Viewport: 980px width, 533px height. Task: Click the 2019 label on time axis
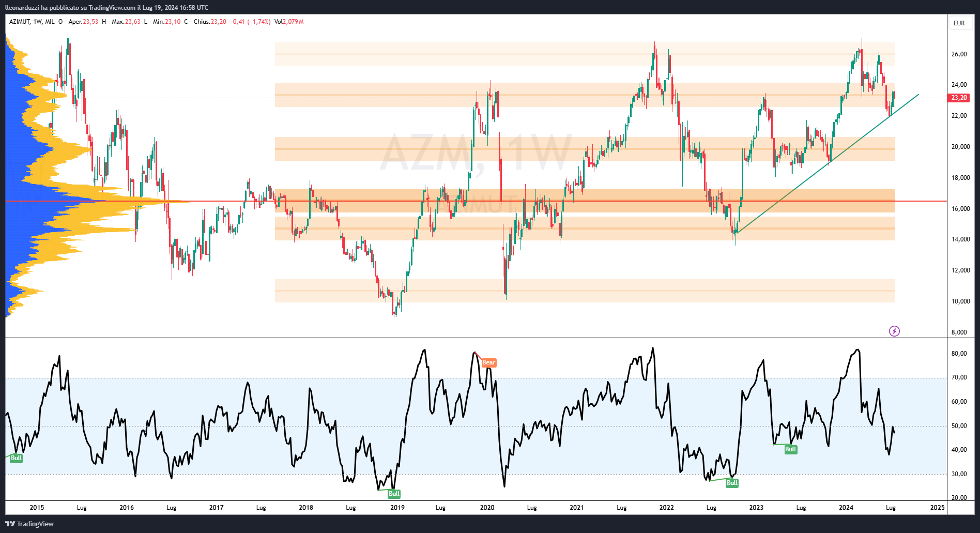click(397, 508)
